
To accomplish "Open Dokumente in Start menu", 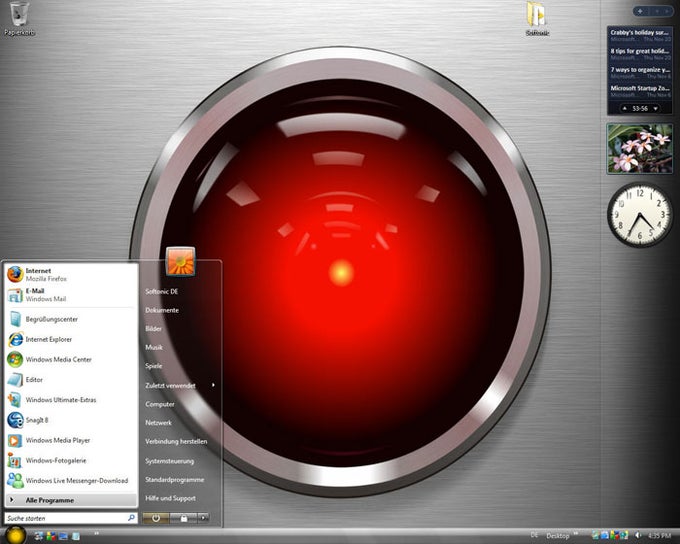I will click(x=162, y=310).
